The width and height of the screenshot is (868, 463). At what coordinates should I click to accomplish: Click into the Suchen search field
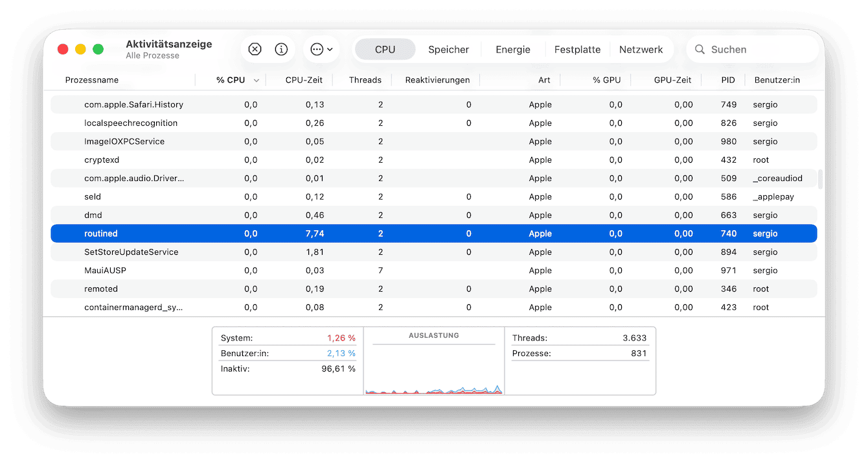[x=751, y=49]
